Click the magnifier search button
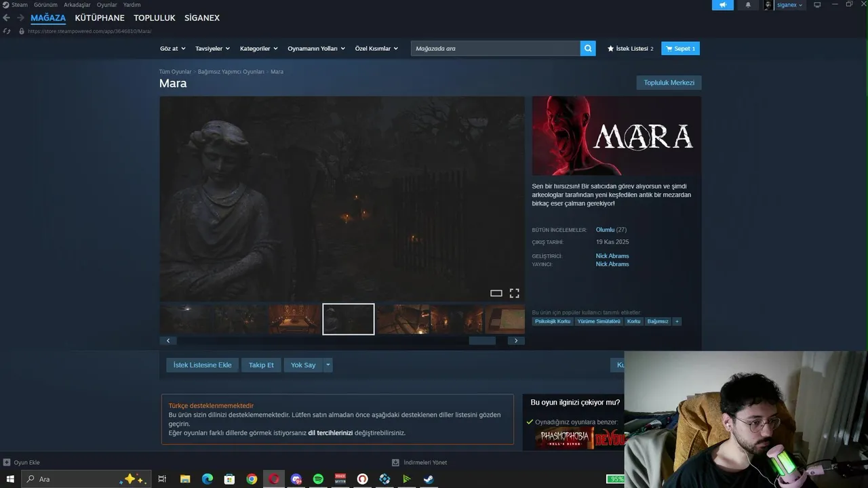The height and width of the screenshot is (488, 868). (x=588, y=48)
